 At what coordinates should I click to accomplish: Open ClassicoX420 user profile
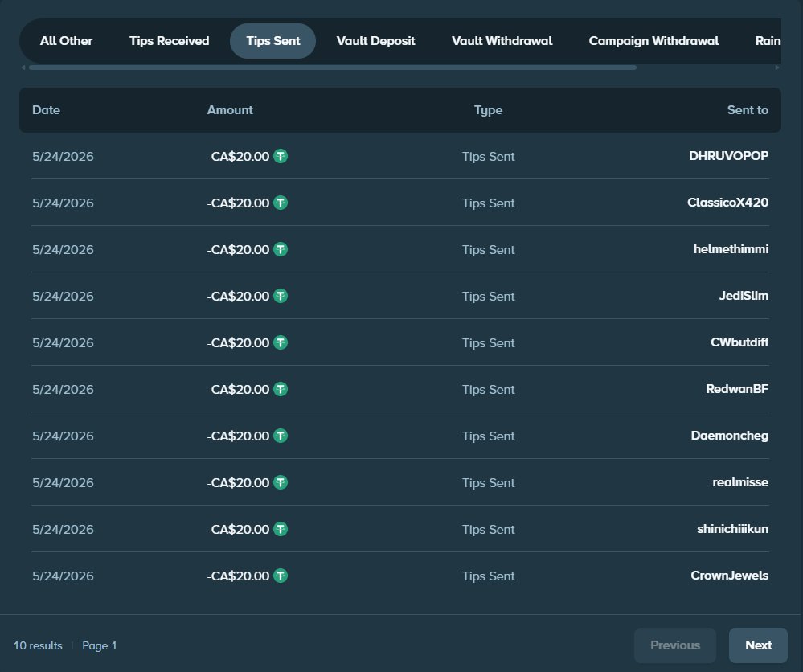727,203
